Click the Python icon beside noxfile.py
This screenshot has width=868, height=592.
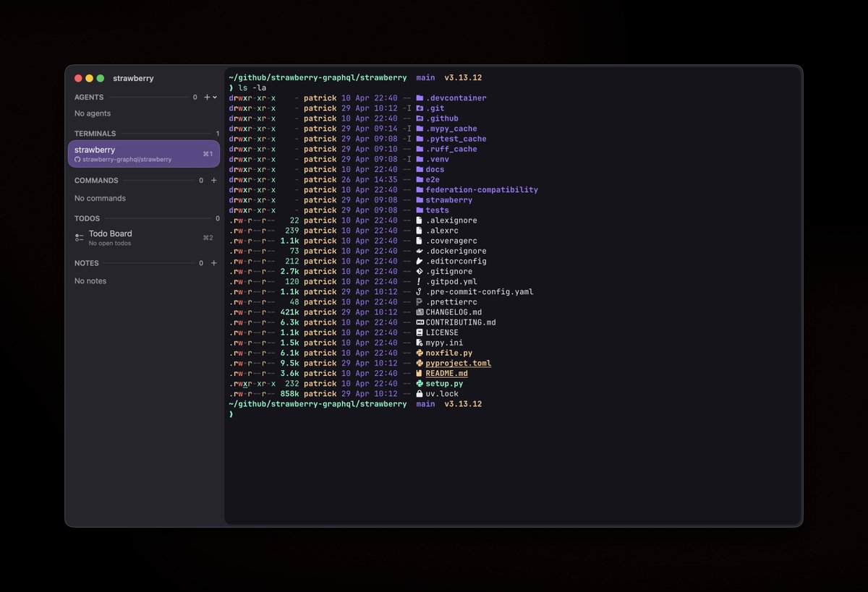click(420, 353)
